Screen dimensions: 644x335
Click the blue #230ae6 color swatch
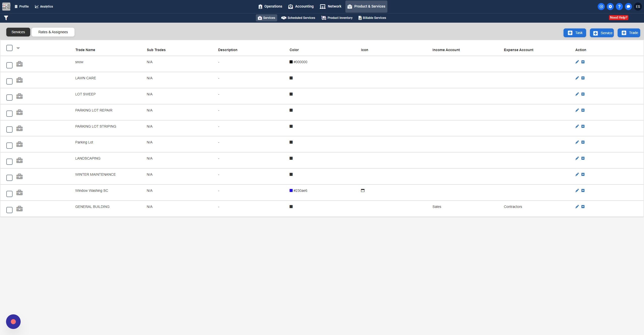coord(291,191)
